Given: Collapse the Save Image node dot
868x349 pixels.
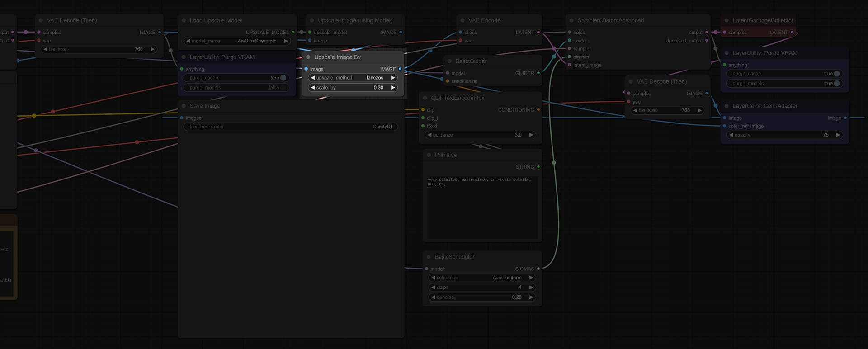Looking at the screenshot, I should pos(184,106).
